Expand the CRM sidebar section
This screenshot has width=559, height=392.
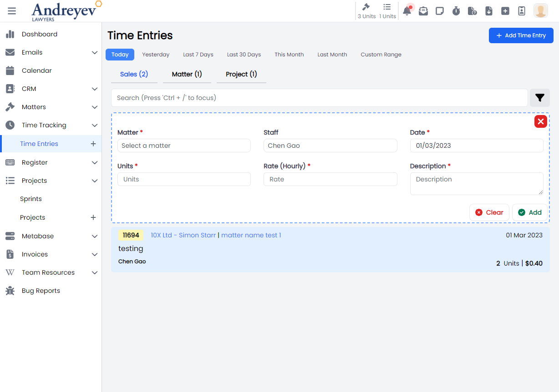point(95,89)
